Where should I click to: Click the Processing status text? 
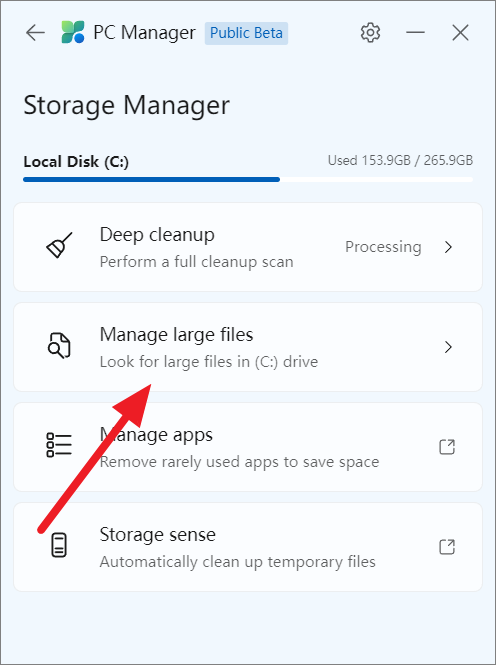(x=383, y=247)
